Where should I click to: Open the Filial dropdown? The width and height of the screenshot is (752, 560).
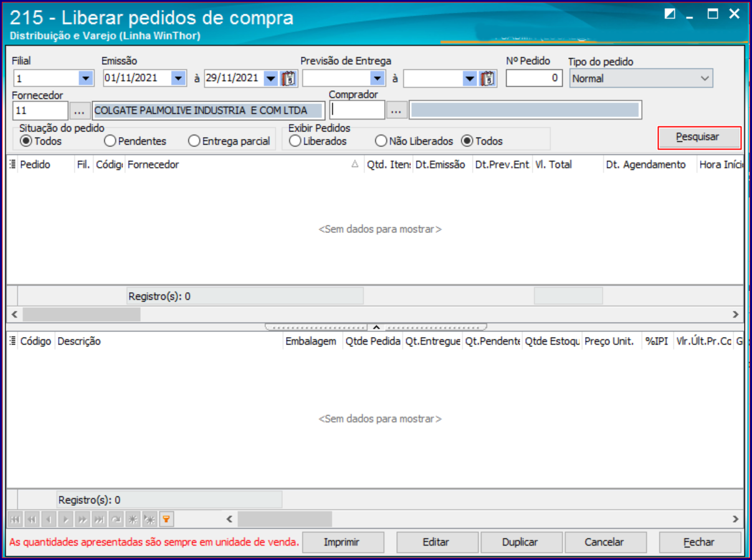pyautogui.click(x=85, y=78)
